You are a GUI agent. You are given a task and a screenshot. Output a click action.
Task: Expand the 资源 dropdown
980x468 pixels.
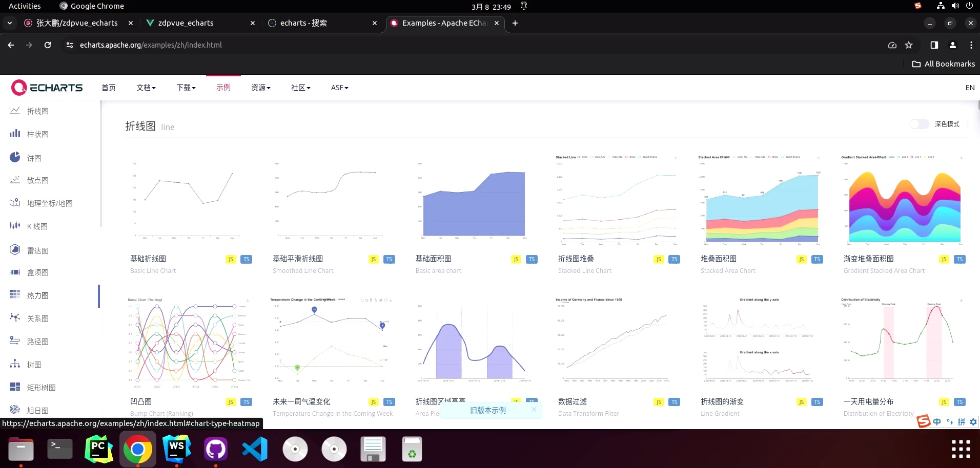(x=260, y=88)
